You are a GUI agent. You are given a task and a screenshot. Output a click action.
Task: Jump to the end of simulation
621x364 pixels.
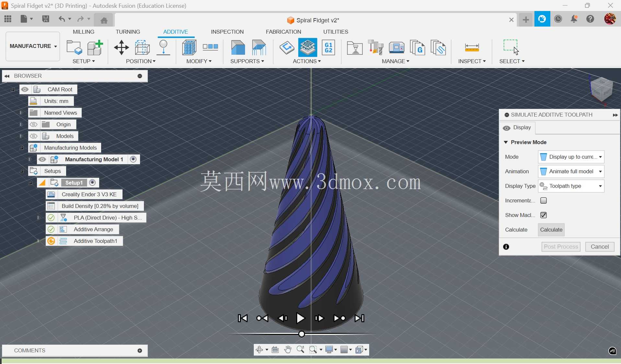[x=359, y=318]
